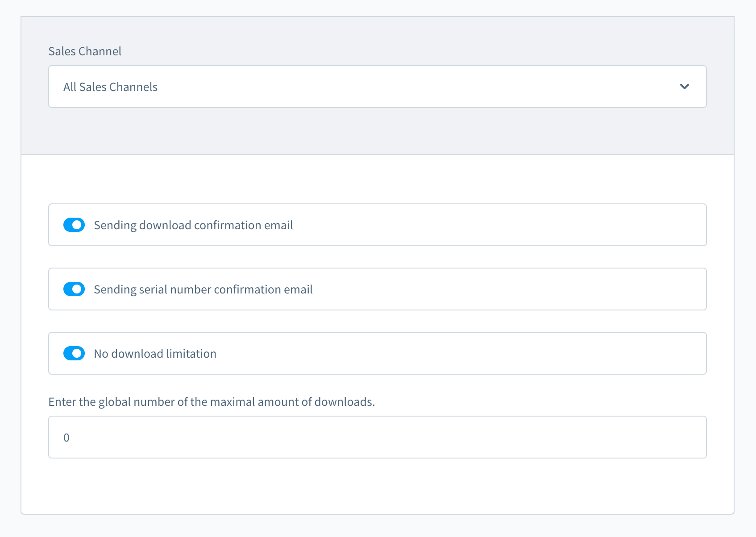Disable the No download limitation switch
Viewport: 756px width, 537px height.
point(74,353)
